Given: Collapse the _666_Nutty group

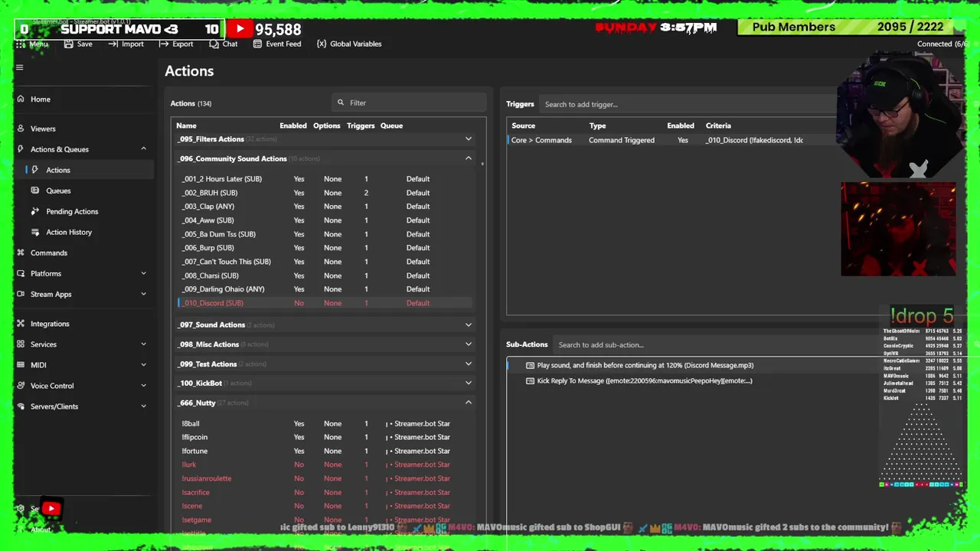Looking at the screenshot, I should click(x=469, y=403).
